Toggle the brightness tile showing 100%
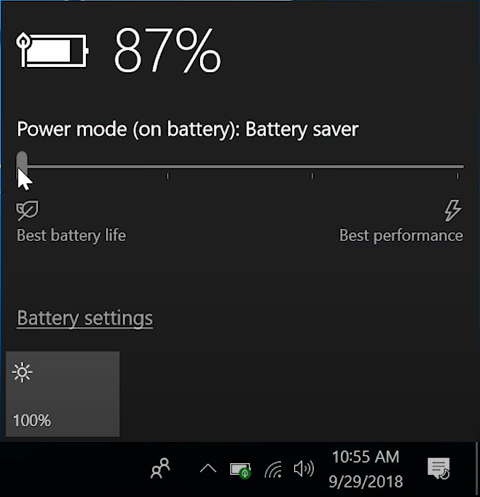This screenshot has height=497, width=480. (63, 394)
